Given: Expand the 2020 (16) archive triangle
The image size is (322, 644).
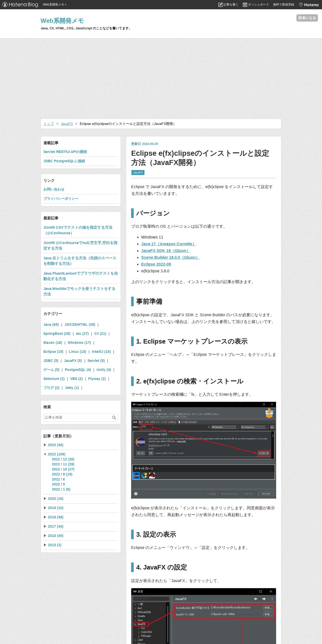Looking at the screenshot, I should (x=45, y=499).
